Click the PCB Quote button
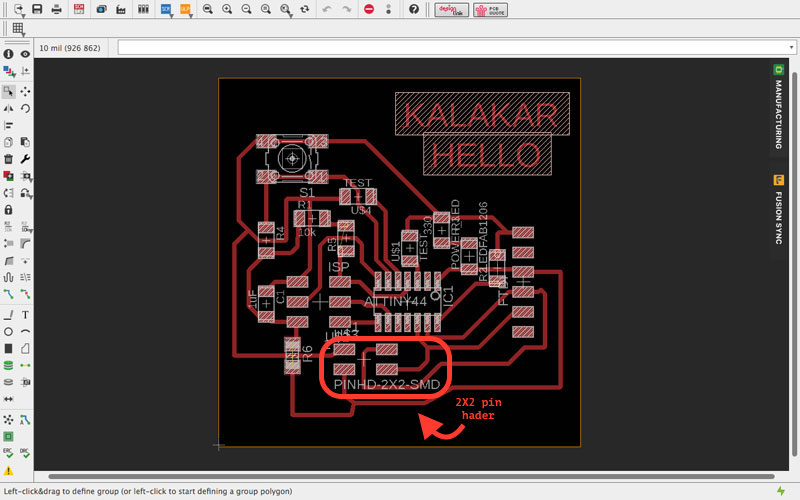800x500 pixels. tap(489, 9)
